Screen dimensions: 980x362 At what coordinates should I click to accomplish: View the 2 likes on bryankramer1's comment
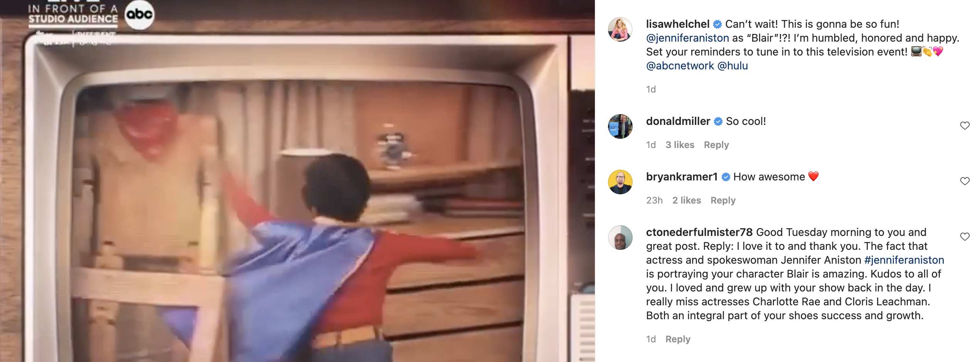point(687,200)
